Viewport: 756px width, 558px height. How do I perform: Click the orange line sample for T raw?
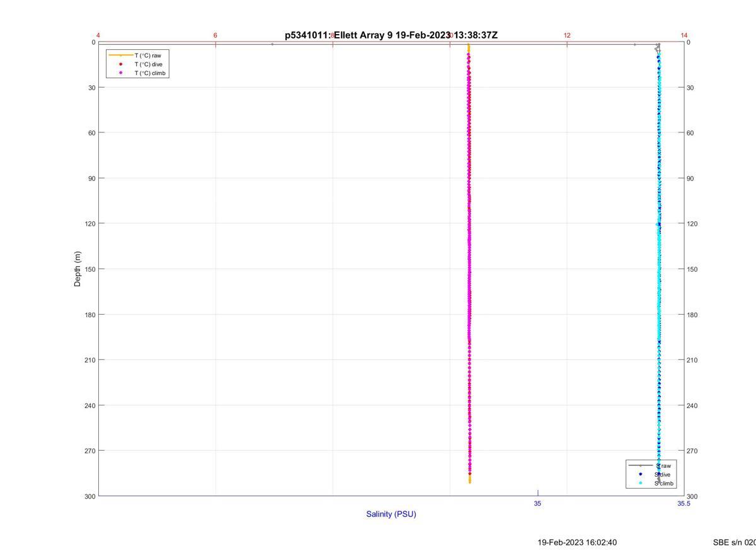click(x=121, y=55)
